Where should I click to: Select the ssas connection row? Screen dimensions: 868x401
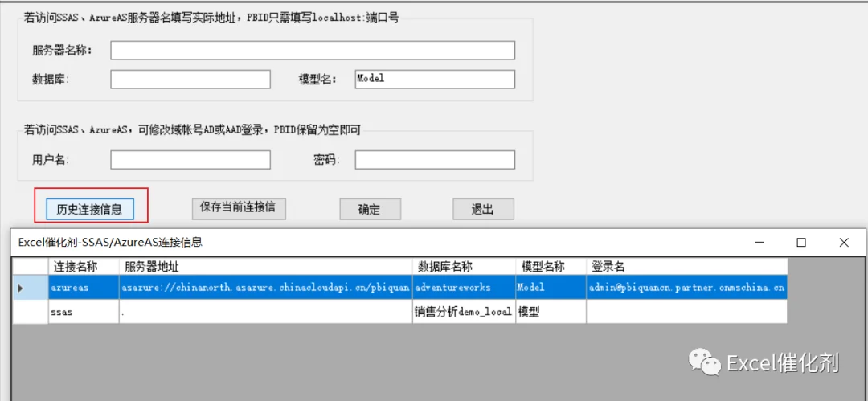[399, 312]
